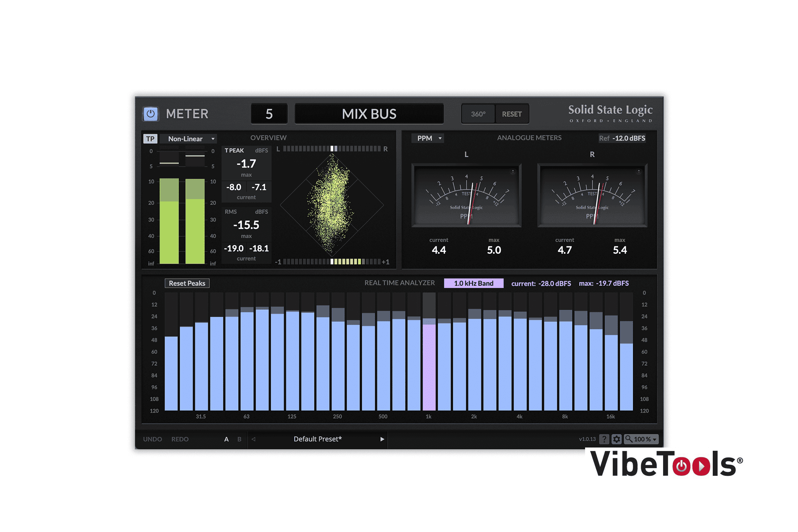Screen dimensions: 798x532
Task: Open the Default Preset* menu
Action: 317,439
